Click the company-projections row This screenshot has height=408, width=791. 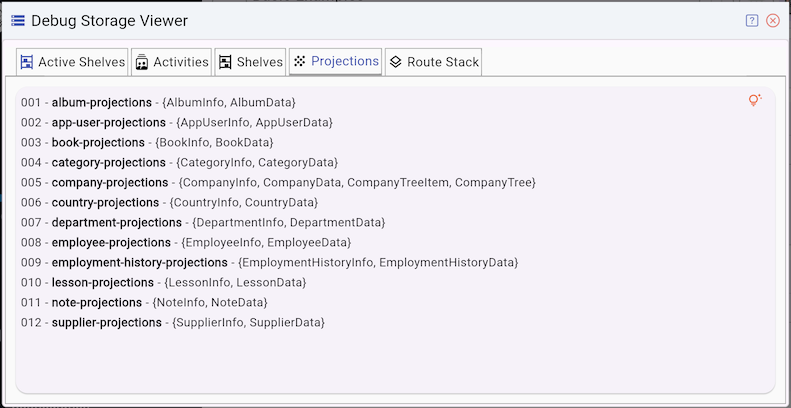pos(109,183)
